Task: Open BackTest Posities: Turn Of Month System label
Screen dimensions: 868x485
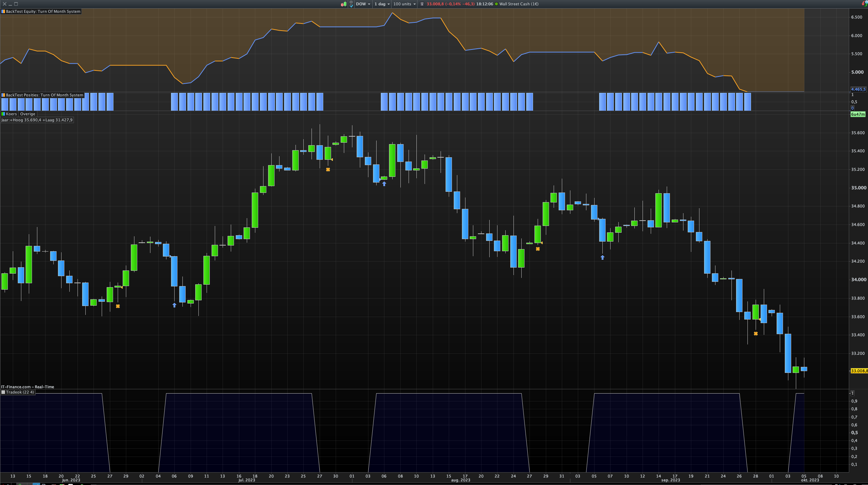Action: pos(44,95)
